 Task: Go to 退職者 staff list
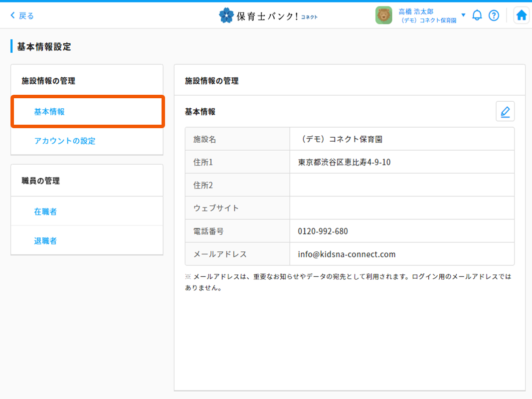pos(45,241)
